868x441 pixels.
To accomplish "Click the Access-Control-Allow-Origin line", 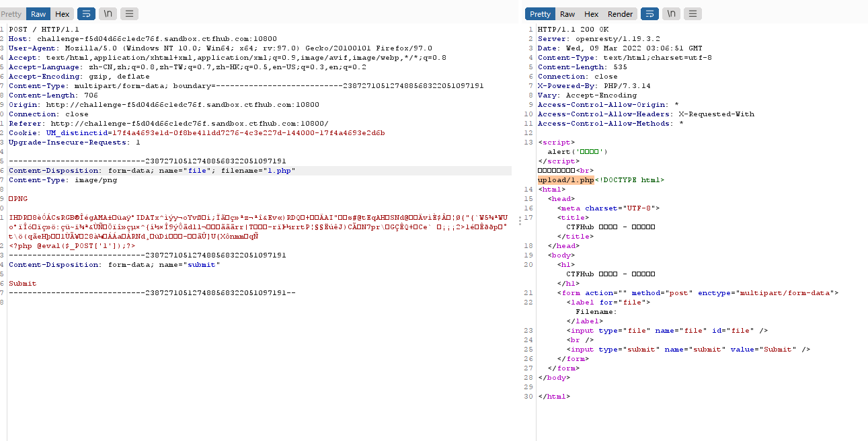I will tap(608, 105).
